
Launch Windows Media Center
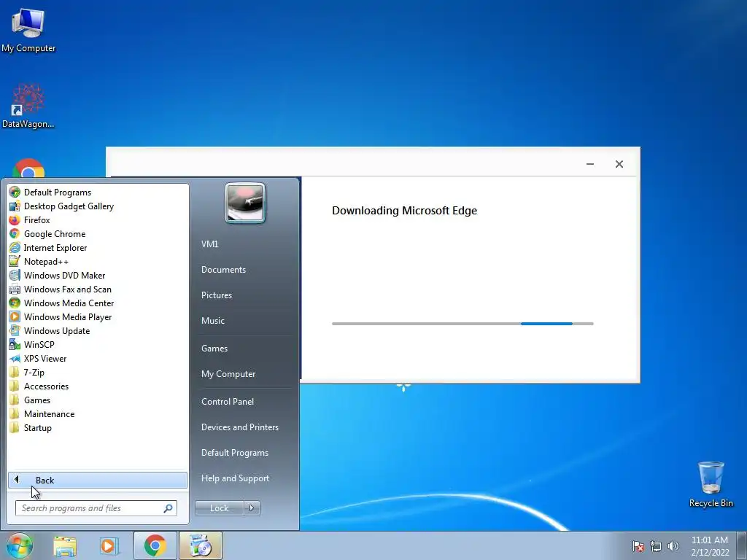69,303
